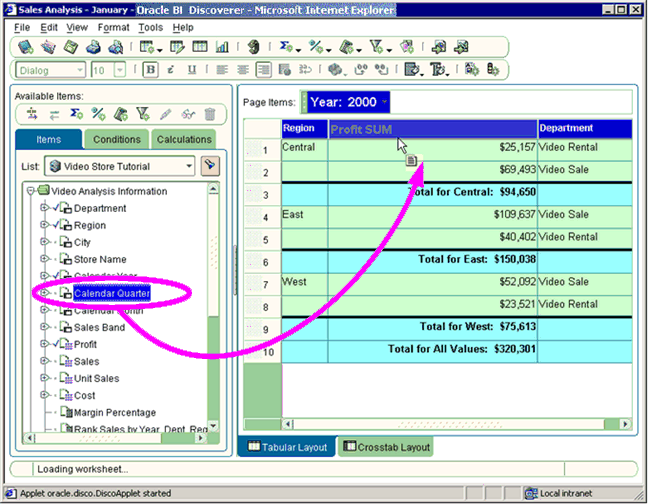This screenshot has height=504, width=648.
Task: Expand the Store Name tree item
Action: (x=43, y=259)
